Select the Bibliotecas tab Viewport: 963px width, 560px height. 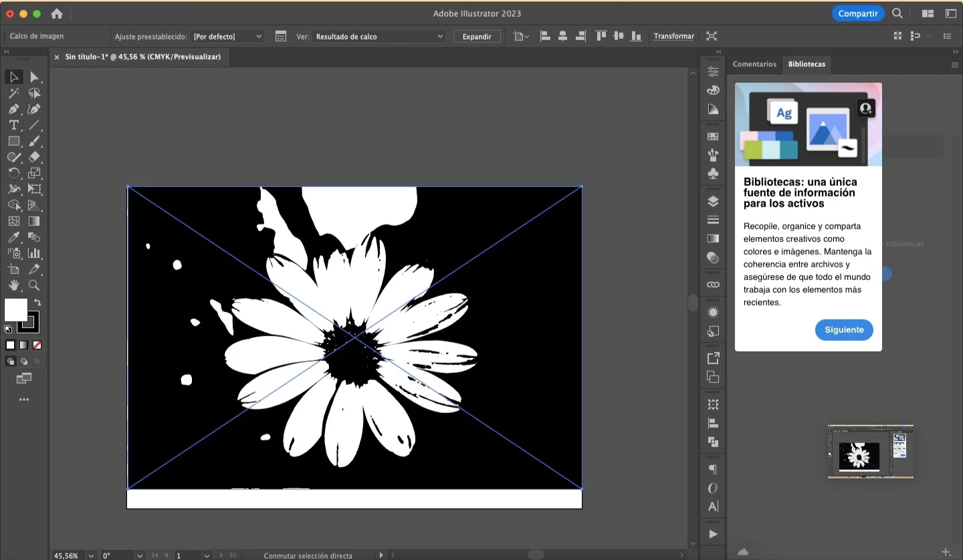click(807, 64)
